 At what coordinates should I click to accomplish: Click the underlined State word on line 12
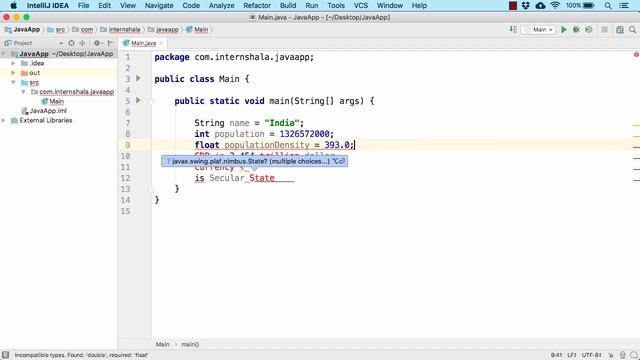262,178
